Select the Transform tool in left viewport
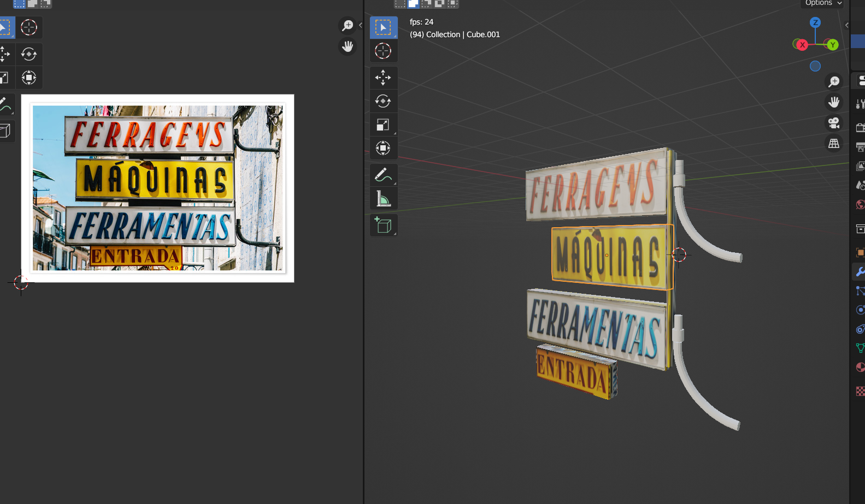The image size is (865, 504). pyautogui.click(x=29, y=78)
